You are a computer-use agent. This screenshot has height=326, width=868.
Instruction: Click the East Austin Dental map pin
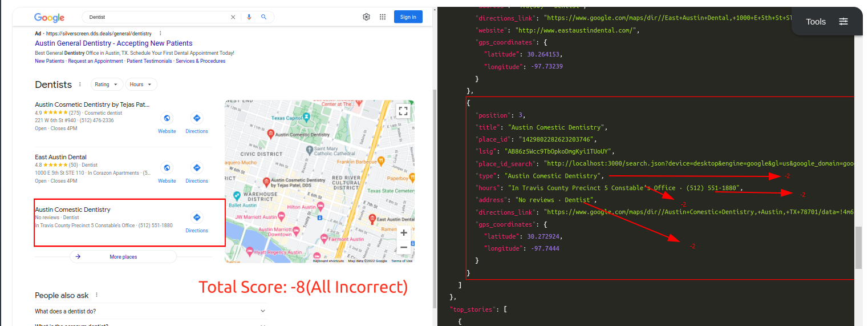372,219
